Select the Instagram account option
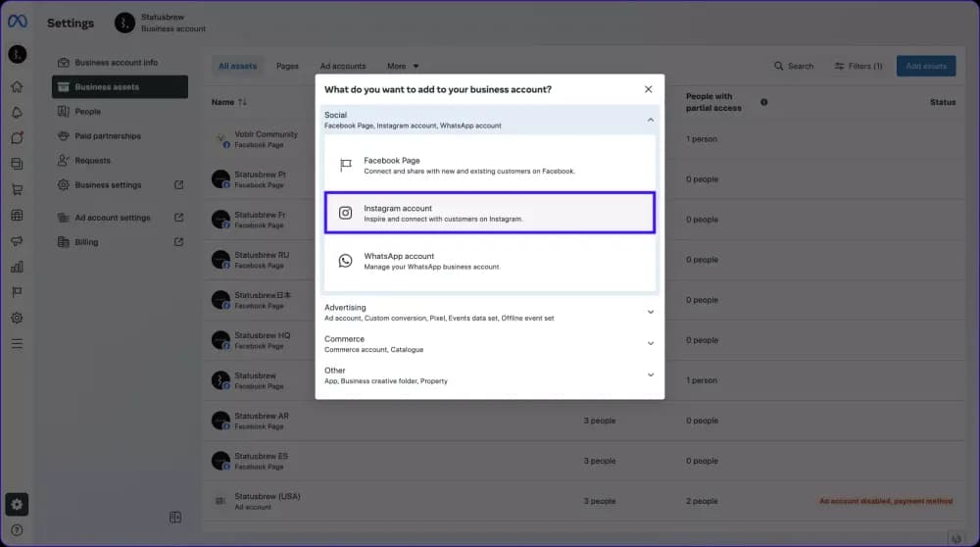This screenshot has height=547, width=980. tap(489, 213)
